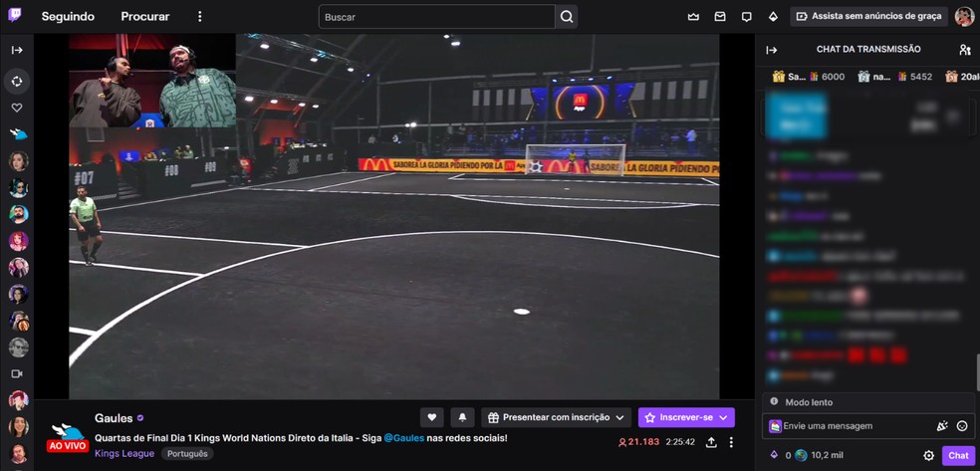Click the celebration party popper icon in chat

point(942,426)
